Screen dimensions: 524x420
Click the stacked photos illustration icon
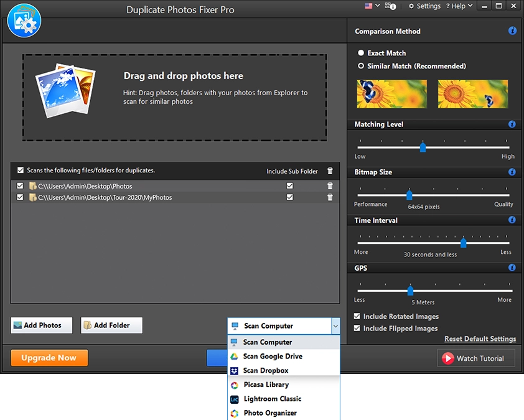[65, 91]
